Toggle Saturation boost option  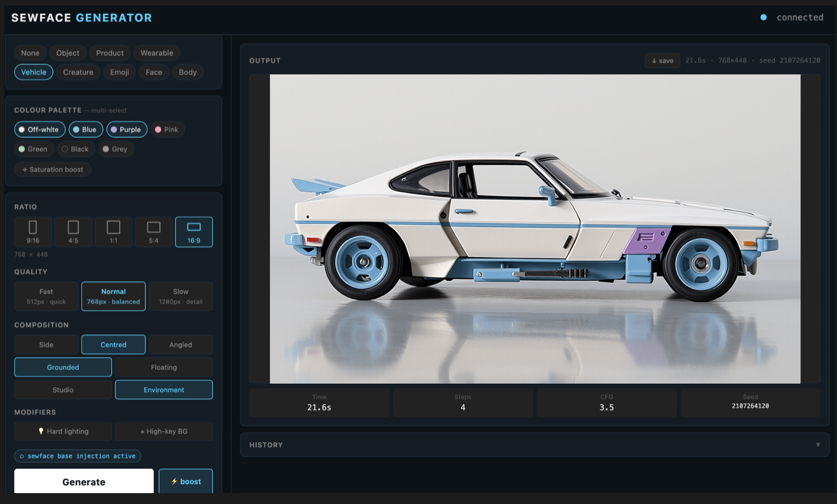click(53, 169)
